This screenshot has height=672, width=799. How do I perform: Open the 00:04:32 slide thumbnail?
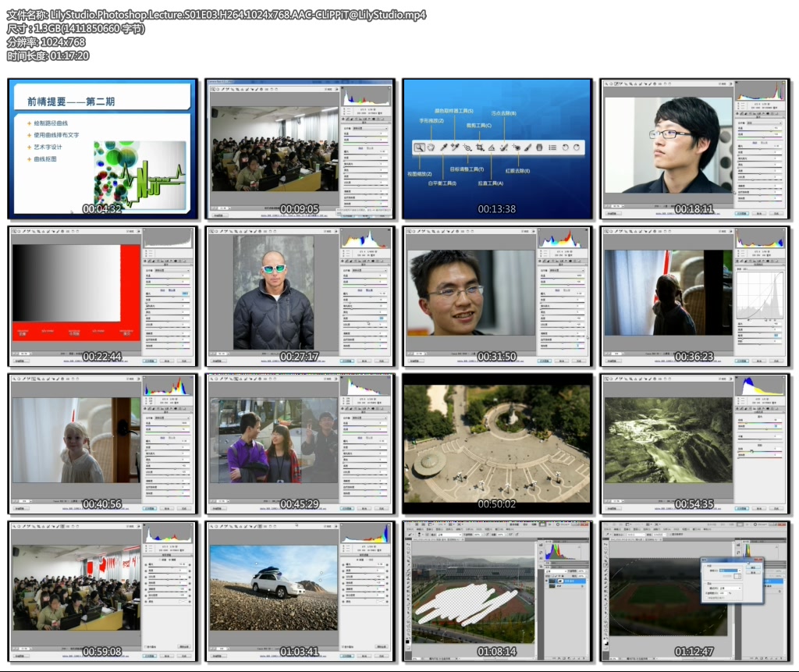click(102, 148)
